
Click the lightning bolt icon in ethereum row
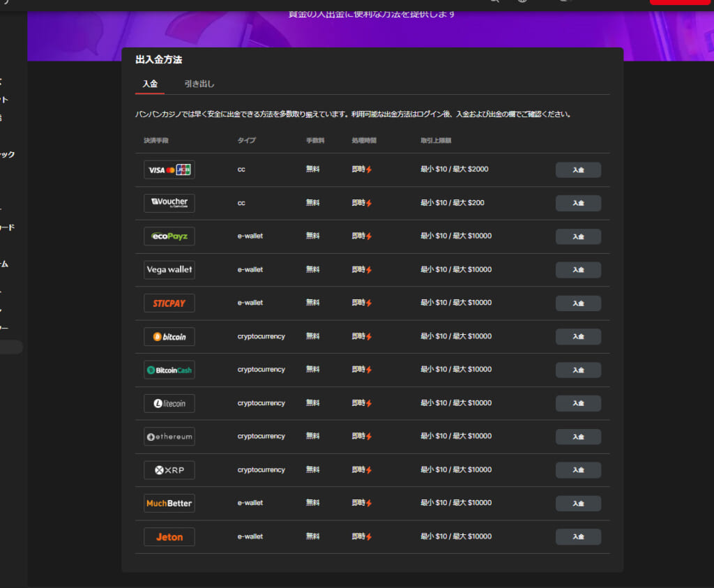pos(369,437)
